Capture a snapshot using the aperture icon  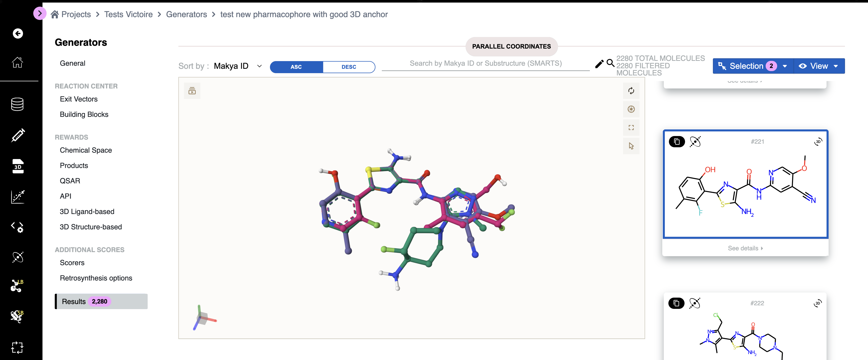[631, 109]
